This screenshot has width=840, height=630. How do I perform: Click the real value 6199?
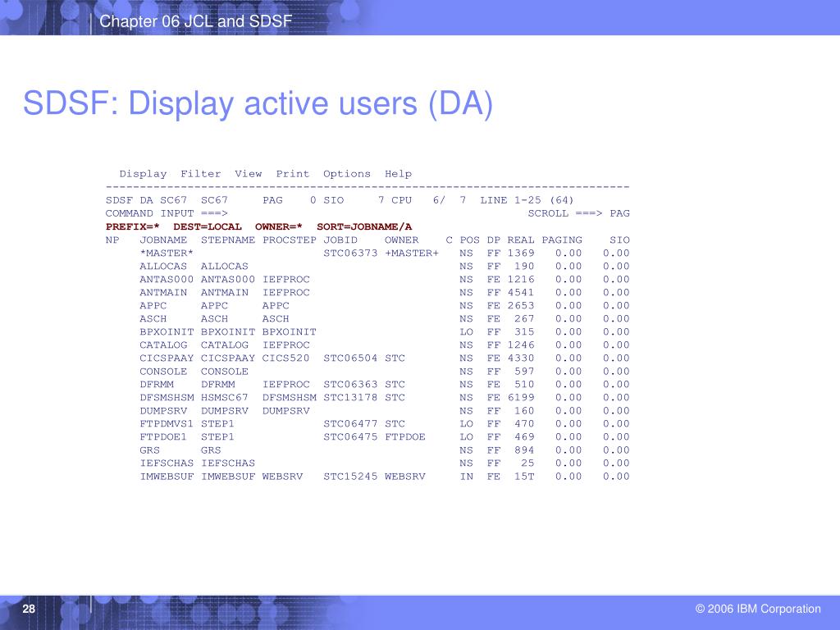[x=521, y=398]
